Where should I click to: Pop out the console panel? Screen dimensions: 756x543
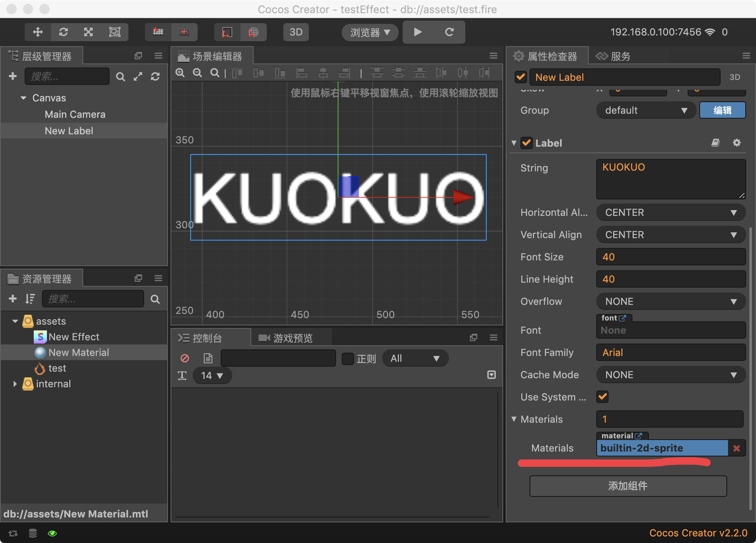click(x=474, y=337)
